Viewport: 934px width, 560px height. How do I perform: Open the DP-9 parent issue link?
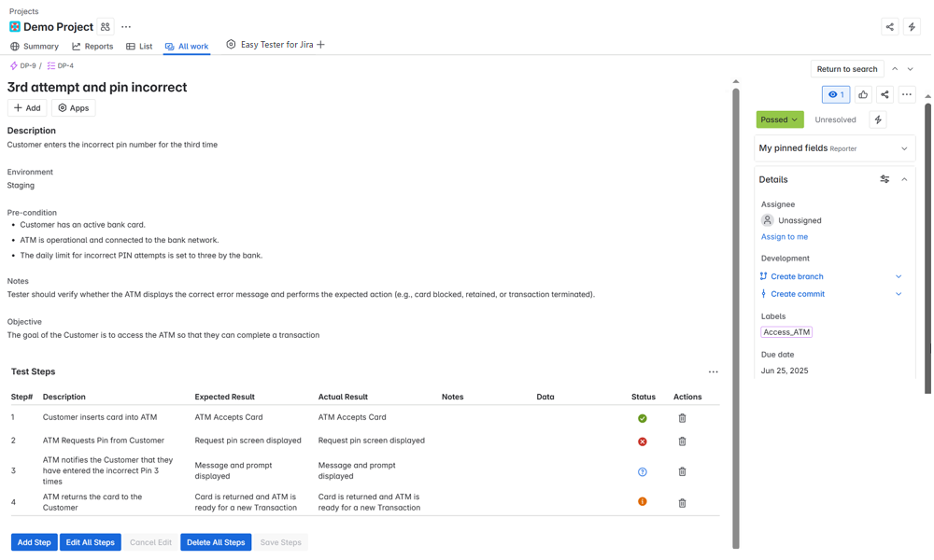[23, 66]
